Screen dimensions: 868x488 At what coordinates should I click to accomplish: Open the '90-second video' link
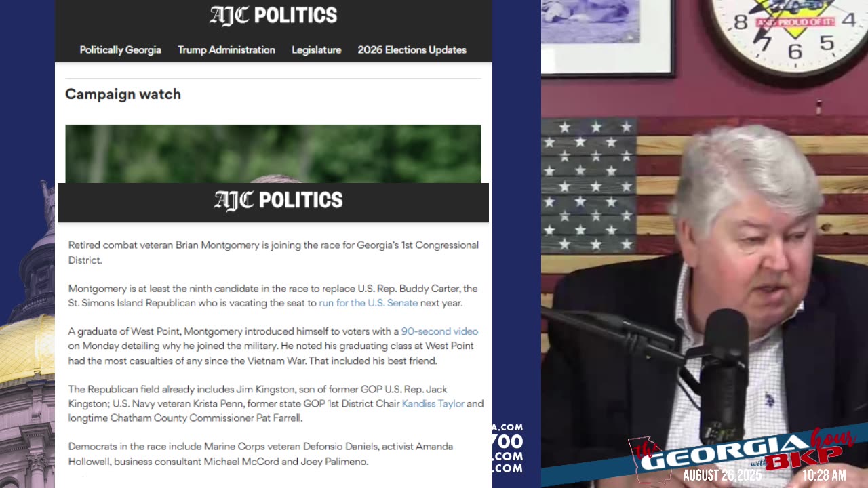(x=439, y=331)
